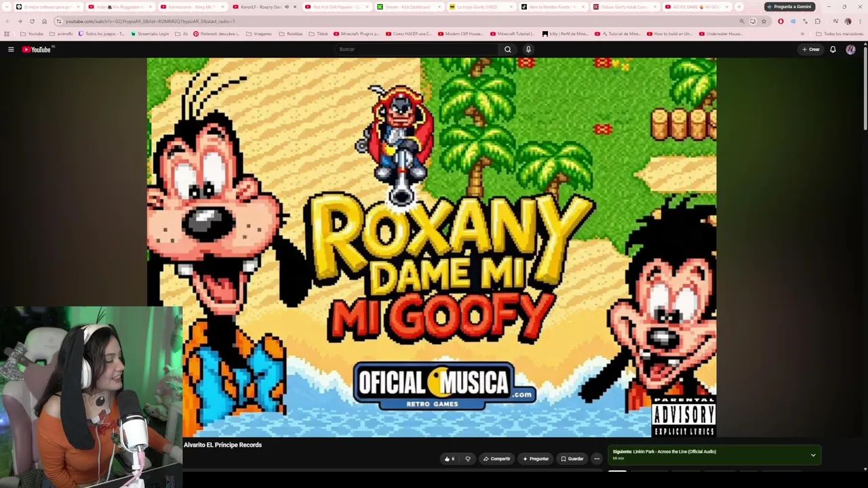Mute the tab using its speaker icon
The width and height of the screenshot is (868, 488).
click(287, 7)
